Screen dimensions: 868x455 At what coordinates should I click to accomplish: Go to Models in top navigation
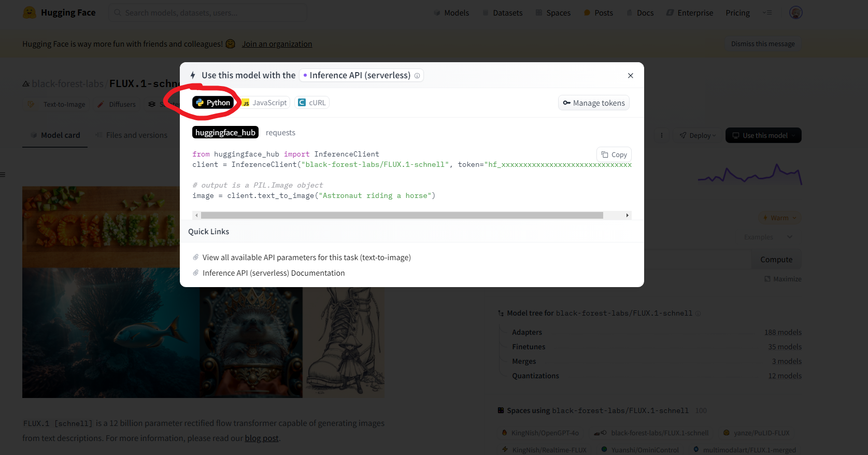[x=451, y=12]
